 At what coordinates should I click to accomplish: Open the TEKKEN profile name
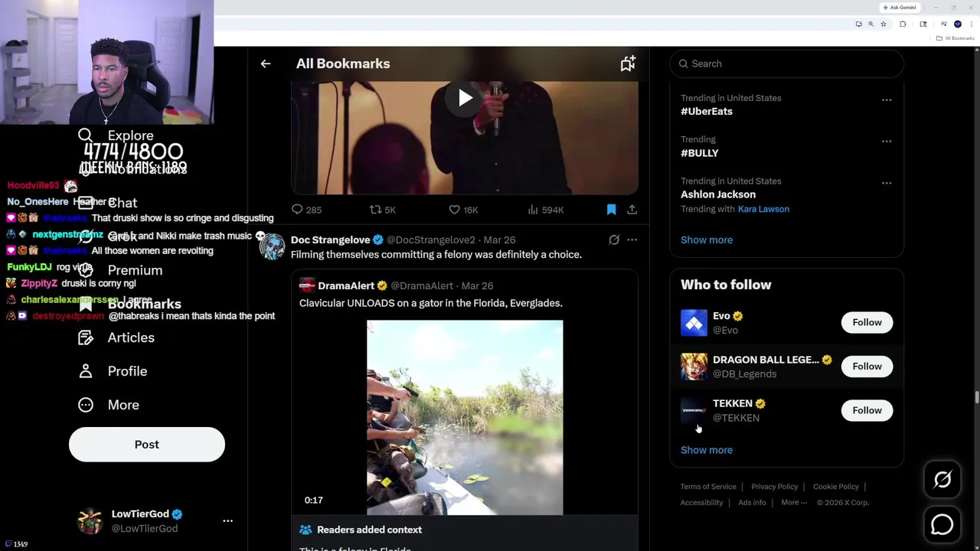tap(733, 403)
